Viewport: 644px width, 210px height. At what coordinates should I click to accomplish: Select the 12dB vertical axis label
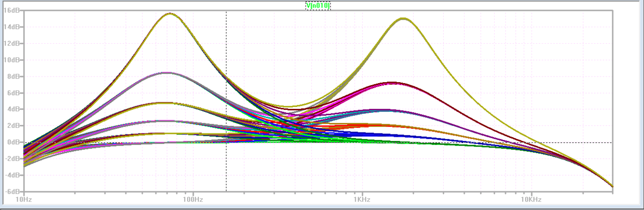[11, 43]
